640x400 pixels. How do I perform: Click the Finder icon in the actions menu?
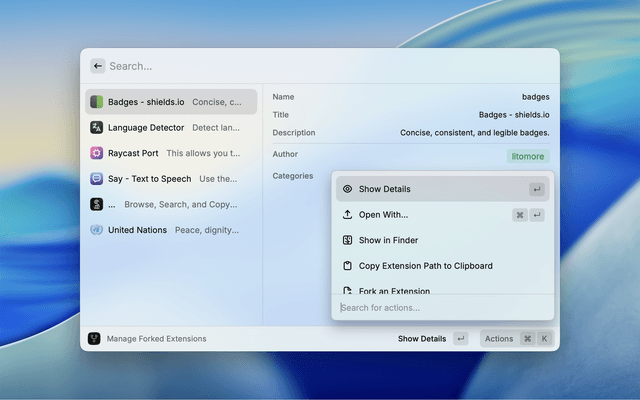click(x=347, y=240)
